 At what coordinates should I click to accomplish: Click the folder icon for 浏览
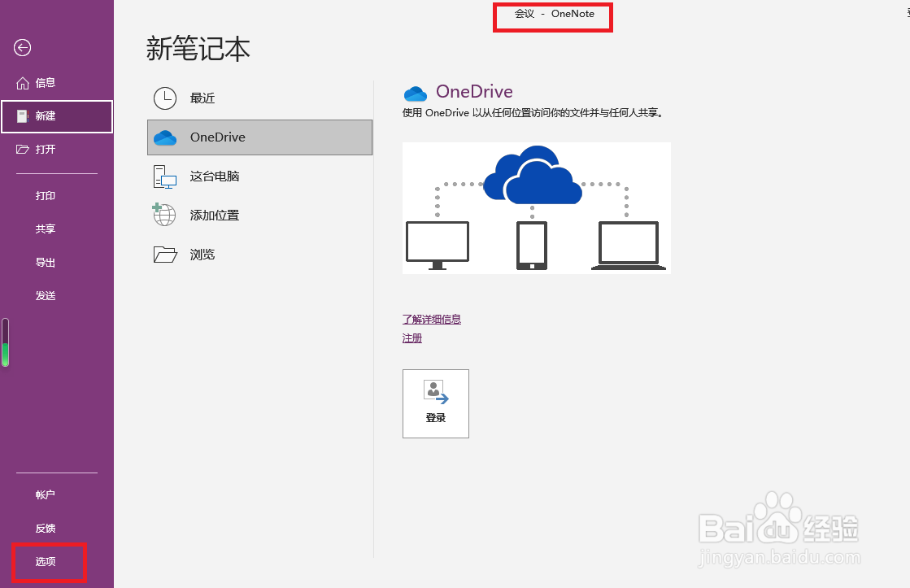[165, 255]
